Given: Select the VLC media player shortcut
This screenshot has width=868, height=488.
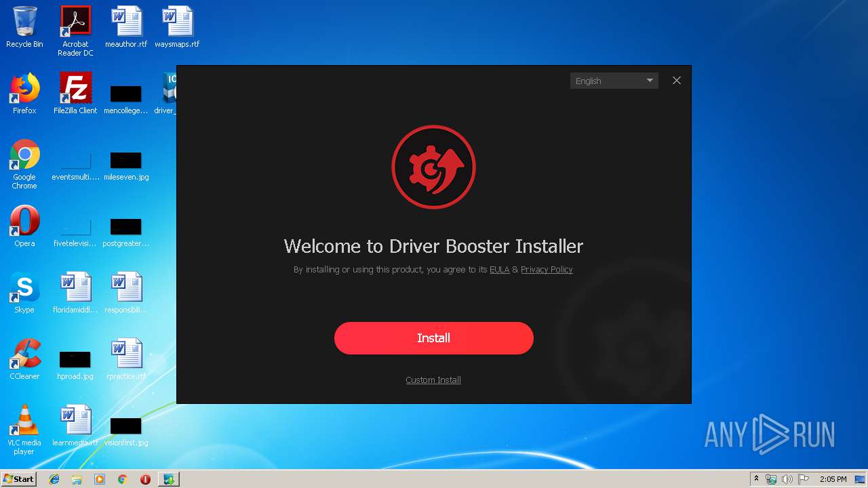Looking at the screenshot, I should click(24, 430).
